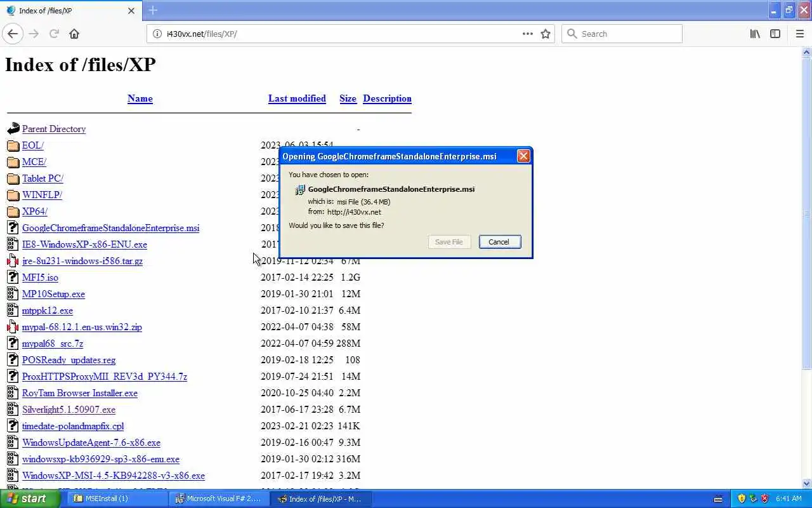Sort the listing by Name
Image resolution: width=812 pixels, height=508 pixels.
tap(140, 98)
